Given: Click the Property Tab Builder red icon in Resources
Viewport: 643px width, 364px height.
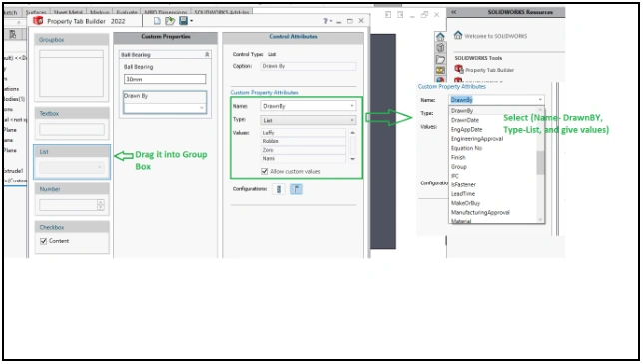Looking at the screenshot, I should pos(459,69).
